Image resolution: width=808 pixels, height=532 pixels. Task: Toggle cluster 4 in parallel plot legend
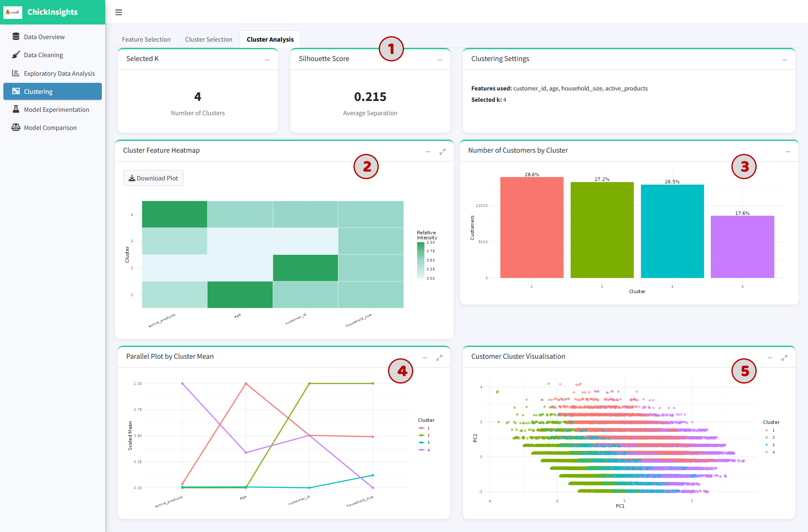pos(424,450)
